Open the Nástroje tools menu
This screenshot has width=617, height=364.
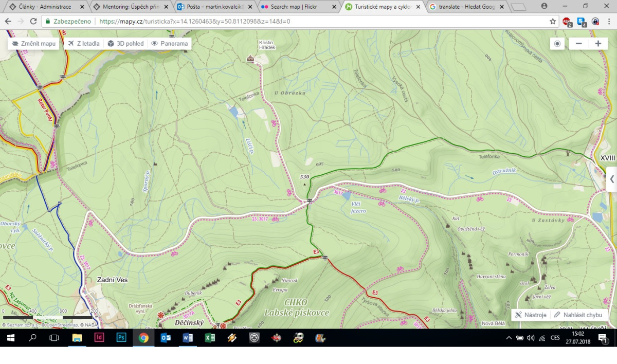[x=531, y=315]
